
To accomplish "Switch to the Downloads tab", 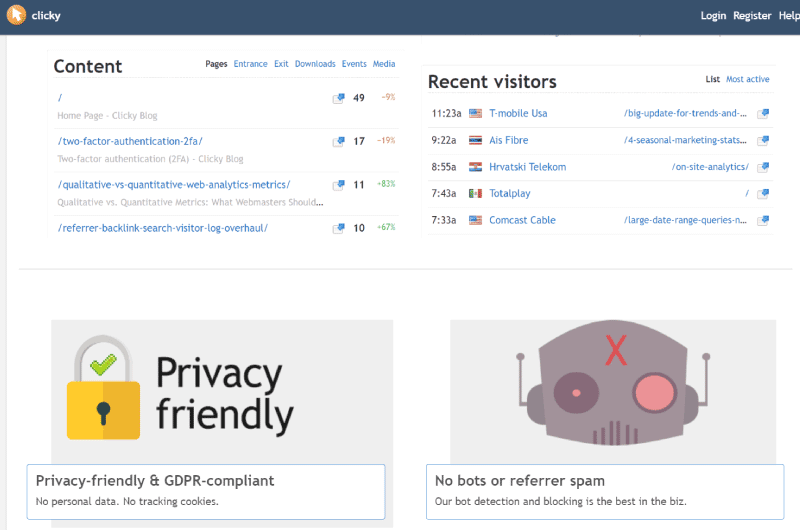I will (x=315, y=64).
